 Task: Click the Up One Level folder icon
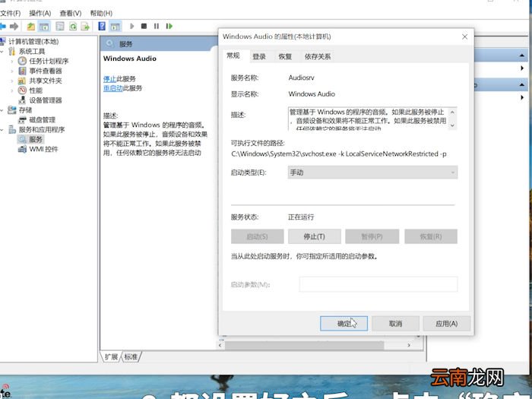pyautogui.click(x=31, y=26)
